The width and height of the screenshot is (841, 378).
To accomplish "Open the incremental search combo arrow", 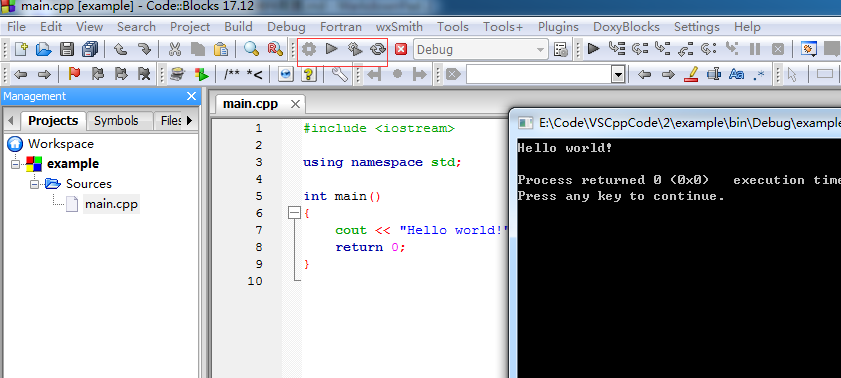I will coord(618,74).
